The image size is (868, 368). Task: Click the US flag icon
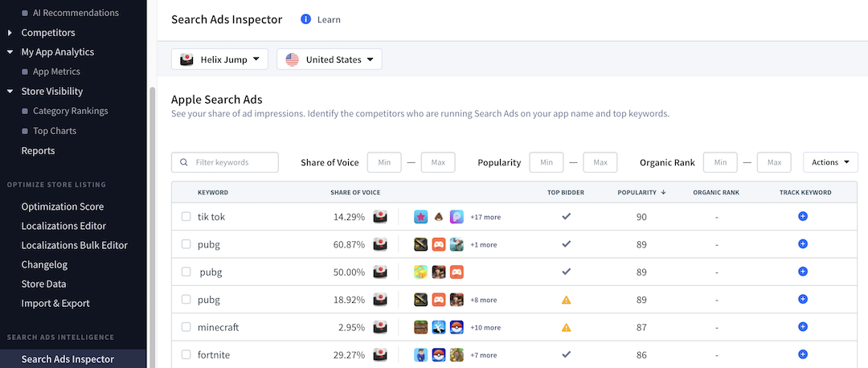click(293, 59)
